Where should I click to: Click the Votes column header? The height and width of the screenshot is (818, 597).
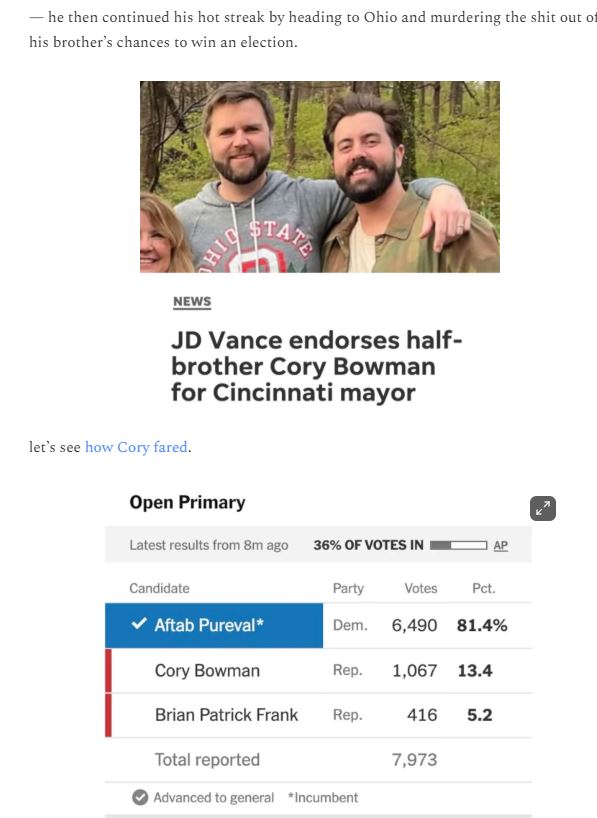(421, 588)
